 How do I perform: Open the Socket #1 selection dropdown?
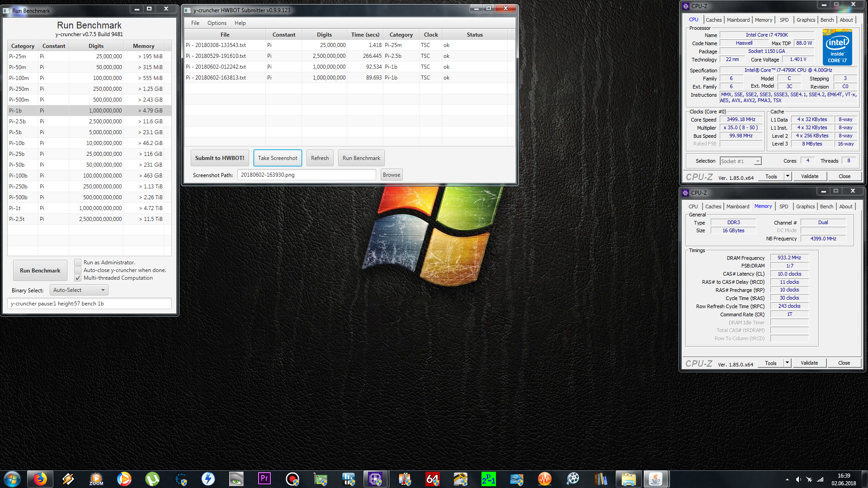[x=741, y=161]
